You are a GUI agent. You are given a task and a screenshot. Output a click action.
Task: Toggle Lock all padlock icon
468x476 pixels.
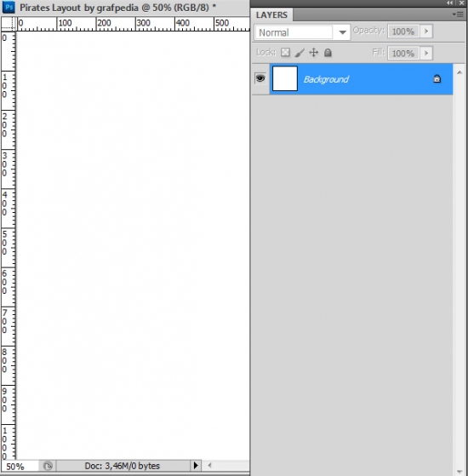click(328, 53)
